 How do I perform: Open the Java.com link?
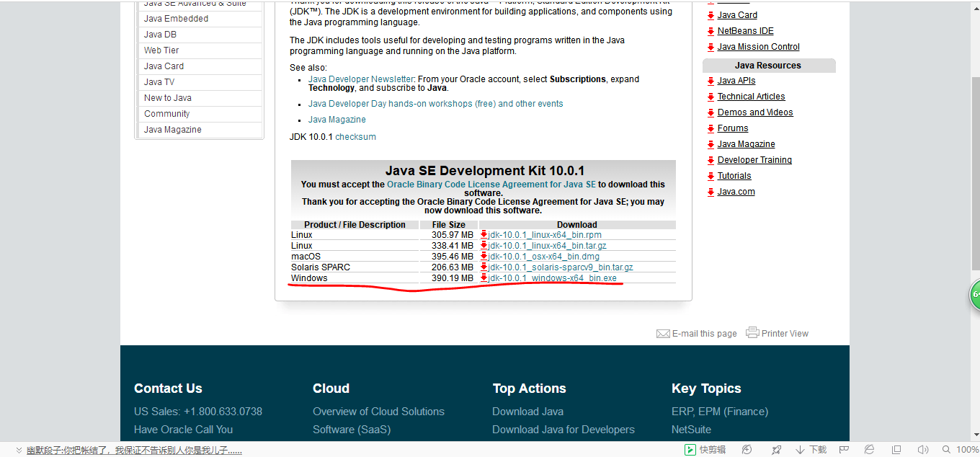click(736, 192)
